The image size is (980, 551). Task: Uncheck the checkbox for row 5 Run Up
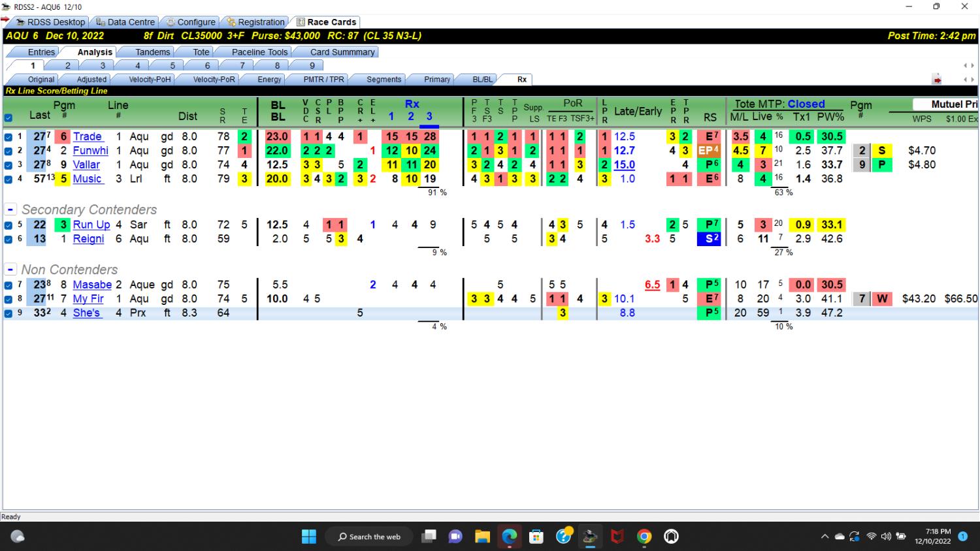click(x=8, y=225)
